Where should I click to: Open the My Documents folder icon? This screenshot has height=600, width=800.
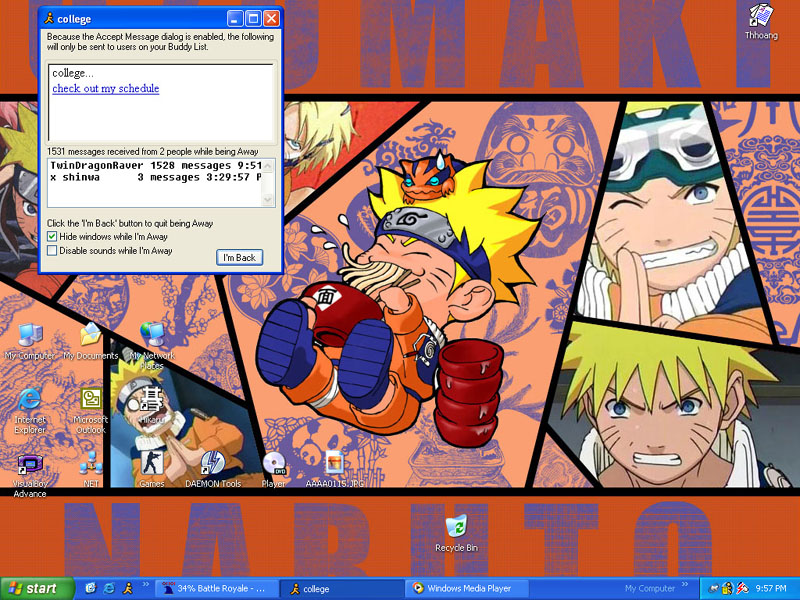click(90, 342)
